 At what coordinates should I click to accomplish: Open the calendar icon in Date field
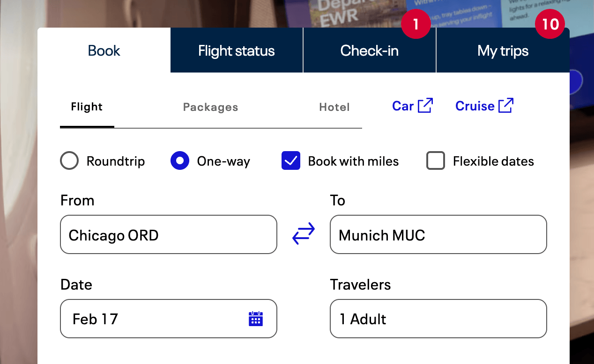click(x=255, y=319)
